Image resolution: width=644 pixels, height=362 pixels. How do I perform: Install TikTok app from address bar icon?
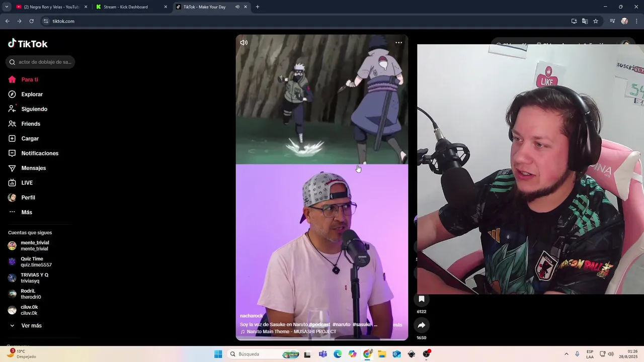[574, 21]
